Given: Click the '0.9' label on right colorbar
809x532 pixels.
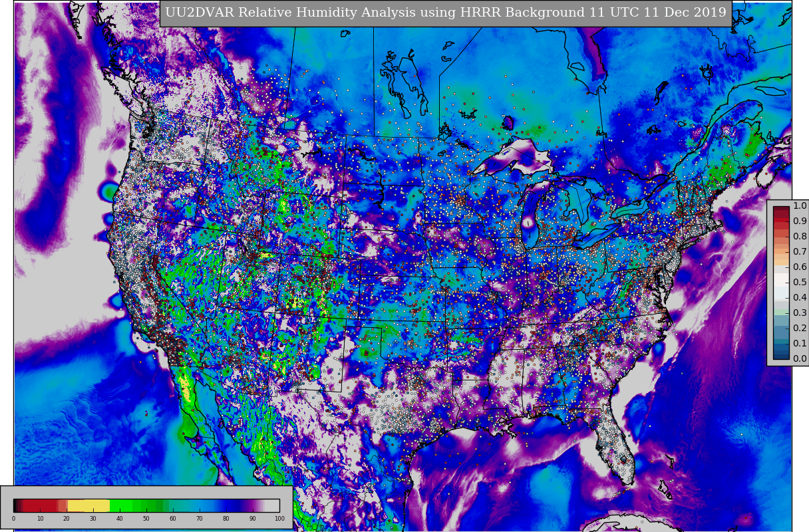Looking at the screenshot, I should pos(800,221).
